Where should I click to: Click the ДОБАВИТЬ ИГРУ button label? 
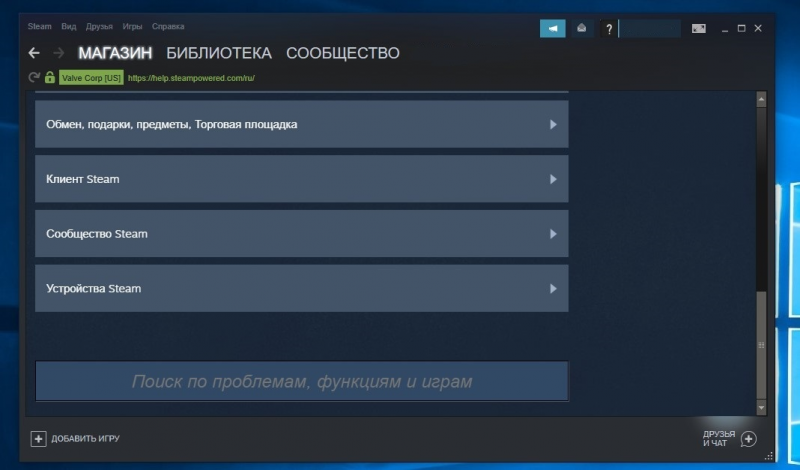point(85,438)
